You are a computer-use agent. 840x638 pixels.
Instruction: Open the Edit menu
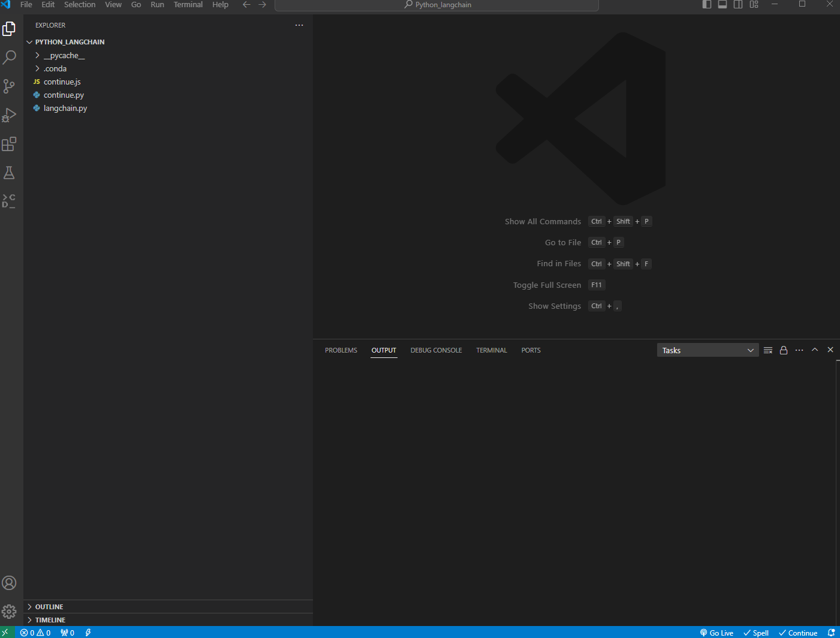(48, 4)
